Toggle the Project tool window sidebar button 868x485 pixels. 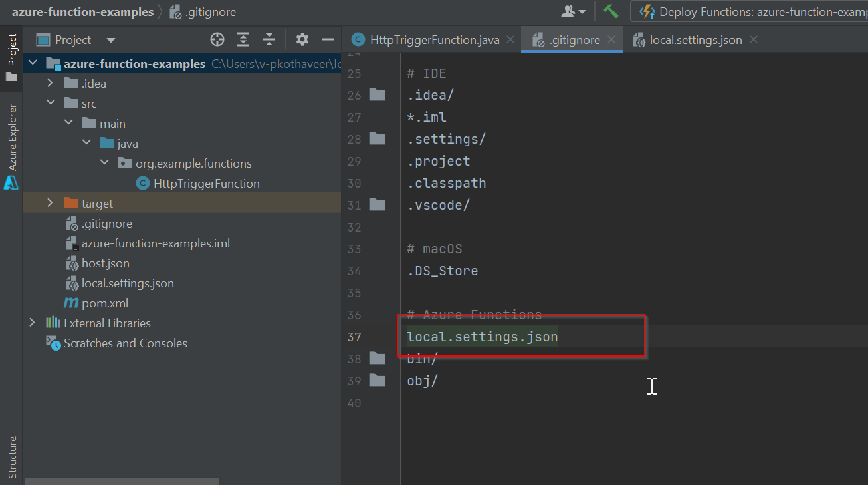pyautogui.click(x=11, y=57)
